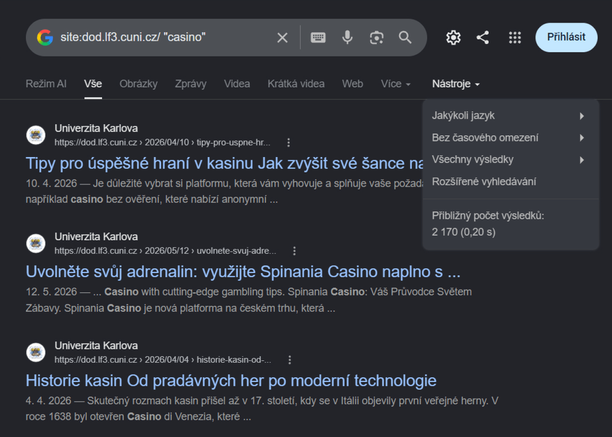This screenshot has height=437, width=612.
Task: Click the Přihlásit sign-in button
Action: [x=566, y=37]
